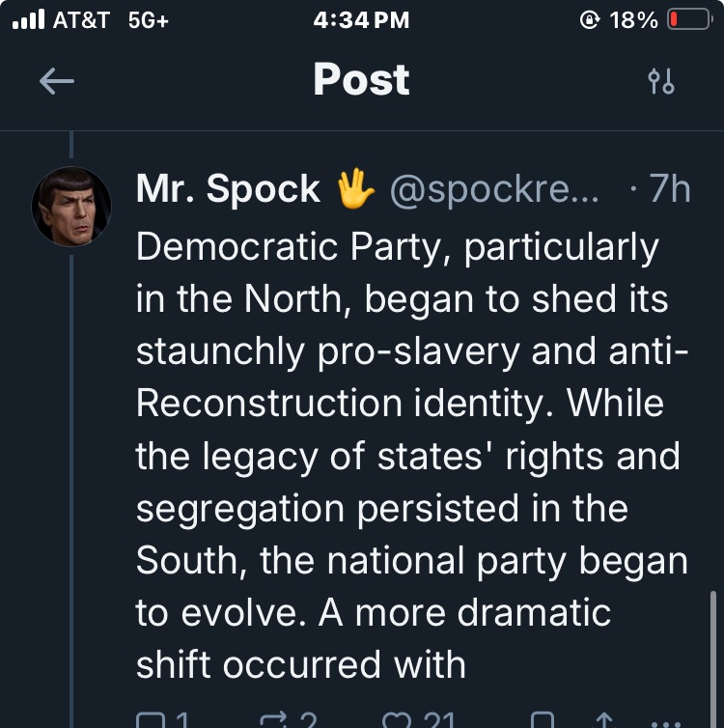This screenshot has width=724, height=728.
Task: Tap the reply comment icon
Action: point(152,720)
